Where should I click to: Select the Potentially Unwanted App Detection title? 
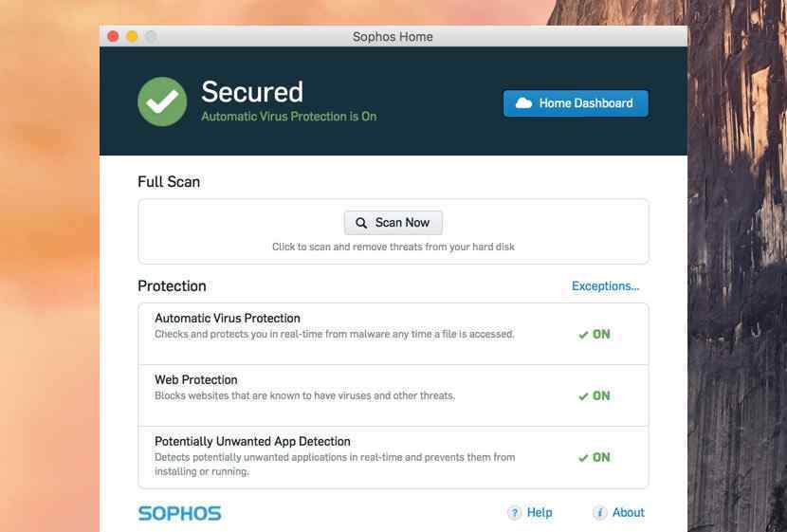click(252, 441)
